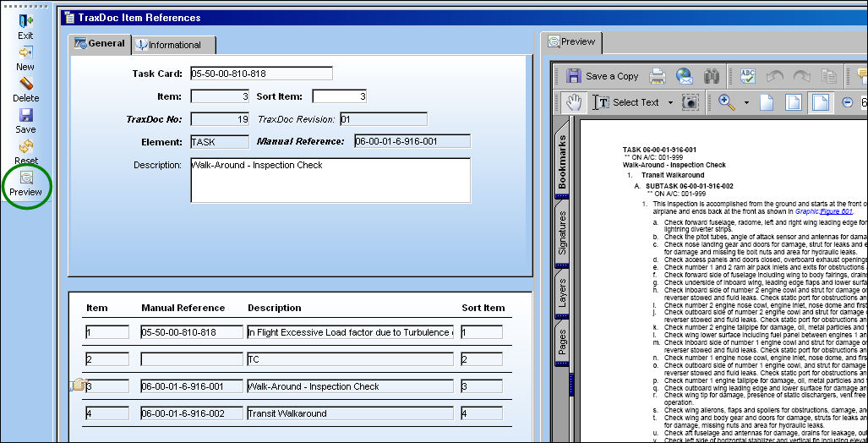Open search with binoculars icon
This screenshot has width=868, height=443.
[711, 76]
